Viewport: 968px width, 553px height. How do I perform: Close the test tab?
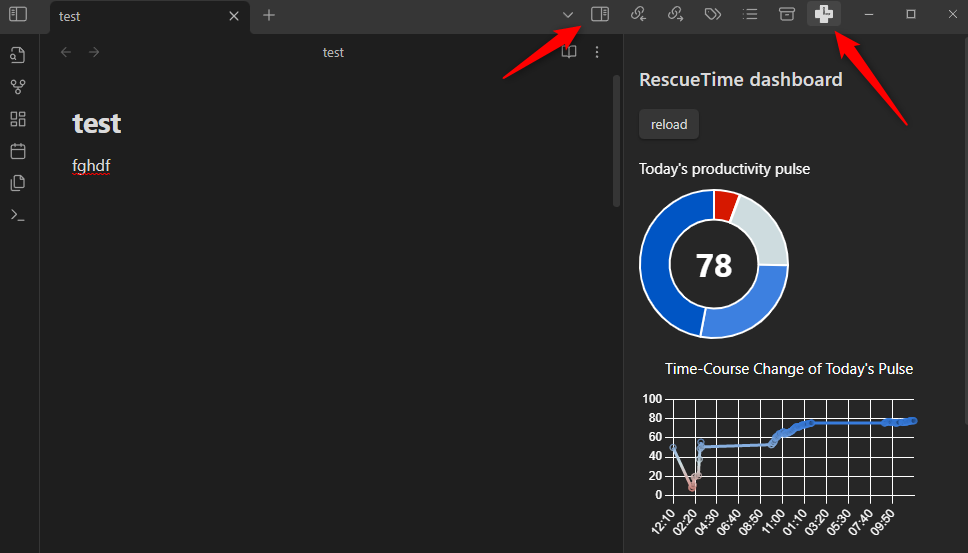pyautogui.click(x=234, y=16)
